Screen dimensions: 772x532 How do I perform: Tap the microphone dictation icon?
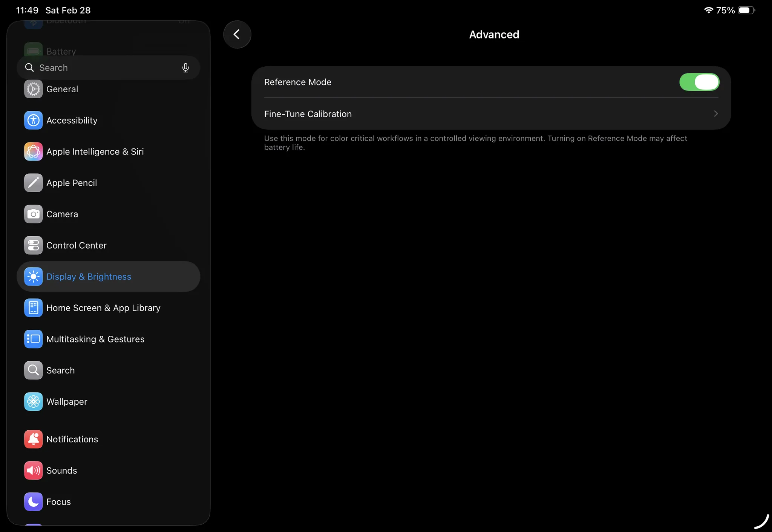tap(185, 68)
